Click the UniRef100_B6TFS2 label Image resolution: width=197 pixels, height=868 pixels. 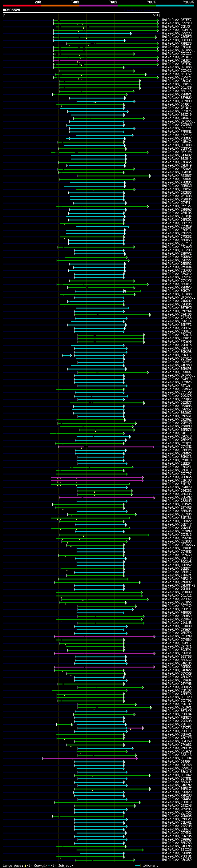[177, 74]
